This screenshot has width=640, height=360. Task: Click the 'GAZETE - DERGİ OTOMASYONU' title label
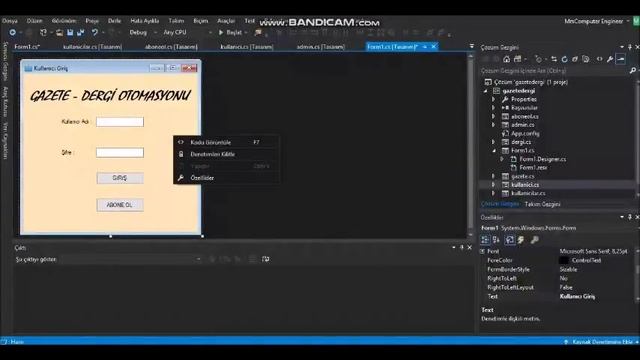tap(110, 96)
